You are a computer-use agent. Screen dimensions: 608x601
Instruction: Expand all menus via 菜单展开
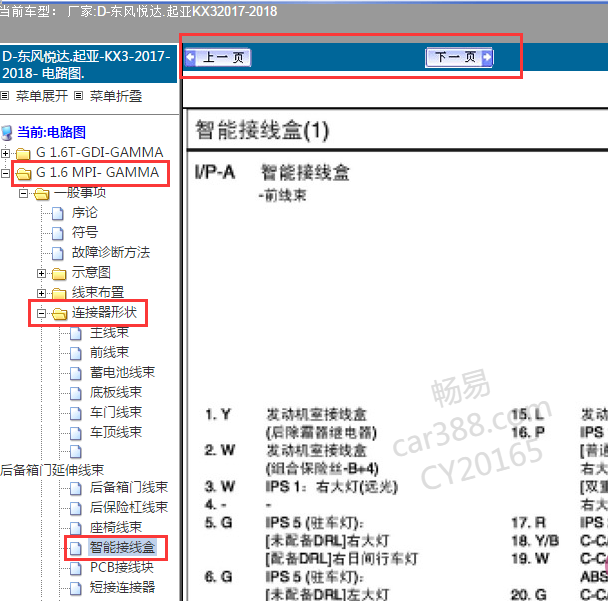tap(41, 96)
